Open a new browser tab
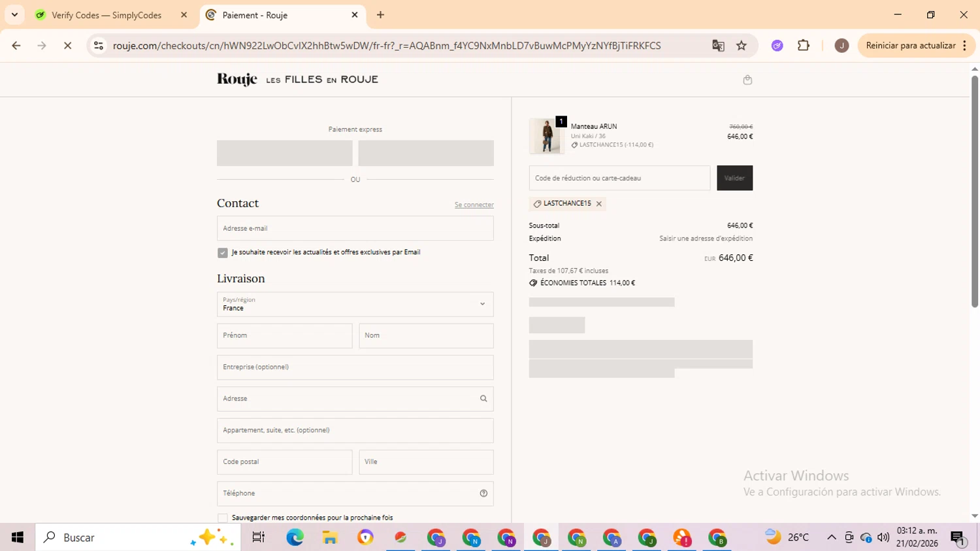 click(x=380, y=15)
